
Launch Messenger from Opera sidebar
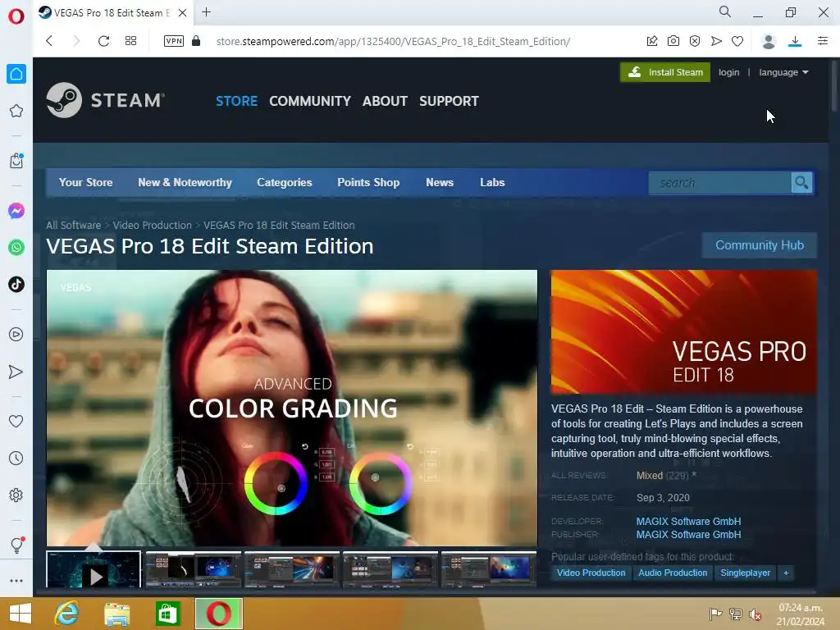[x=16, y=211]
